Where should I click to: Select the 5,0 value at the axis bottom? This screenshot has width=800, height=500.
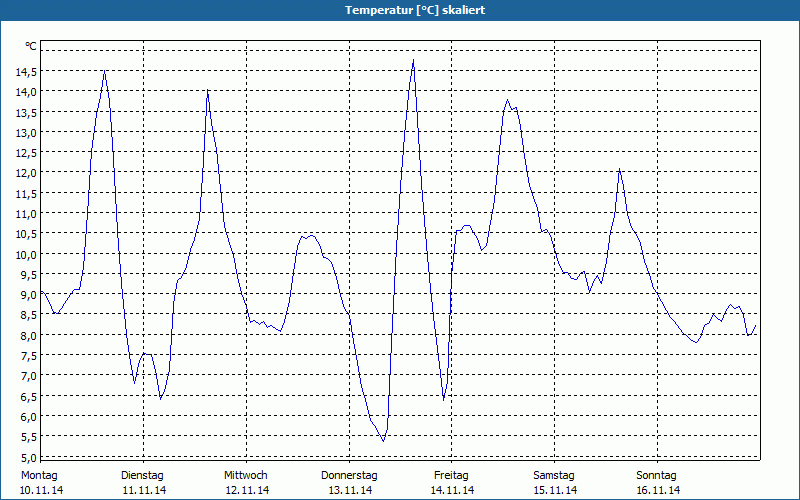click(x=27, y=457)
